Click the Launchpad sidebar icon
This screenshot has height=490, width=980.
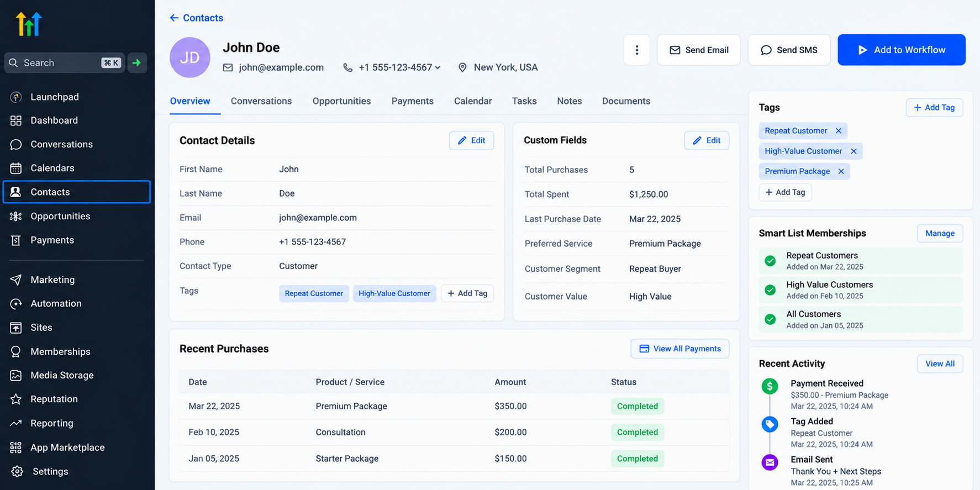(x=16, y=97)
